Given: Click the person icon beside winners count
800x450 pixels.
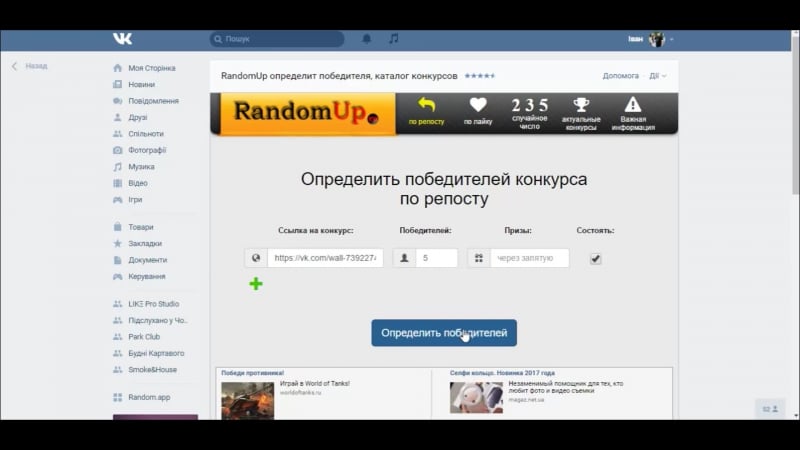Looking at the screenshot, I should 404,258.
